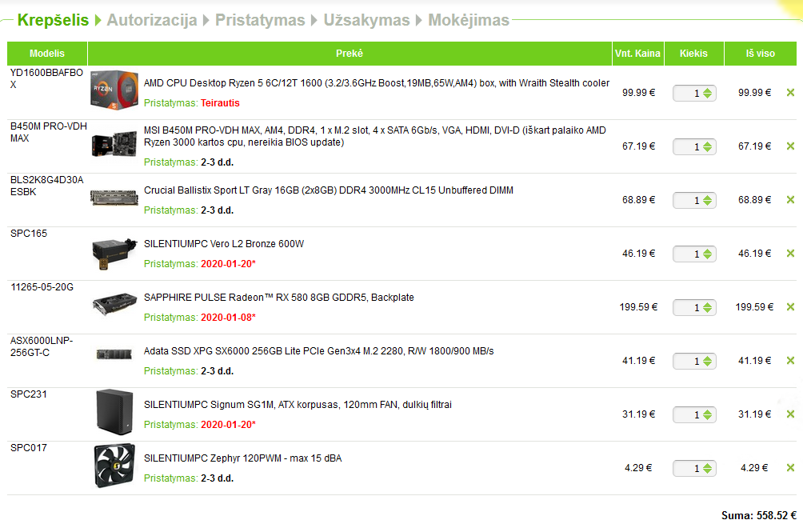Go to the Autorizacija checkout step
This screenshot has height=532, width=803.
(152, 20)
